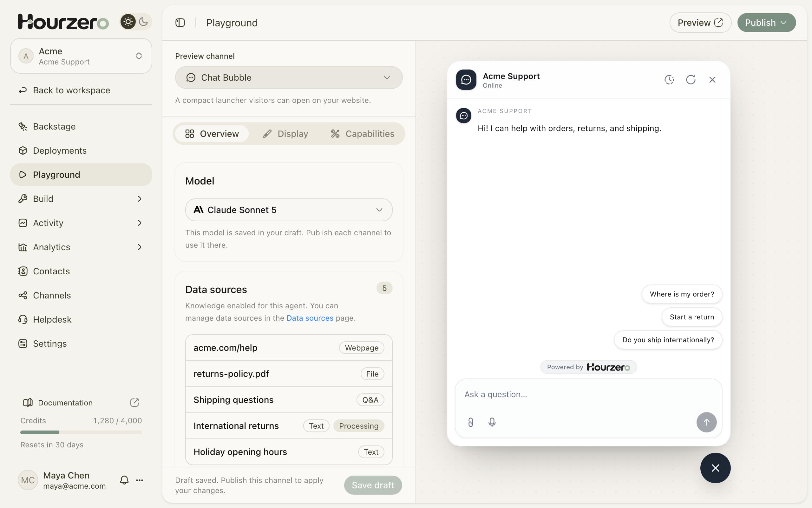
Task: Switch to light theme sun icon
Action: 128,22
